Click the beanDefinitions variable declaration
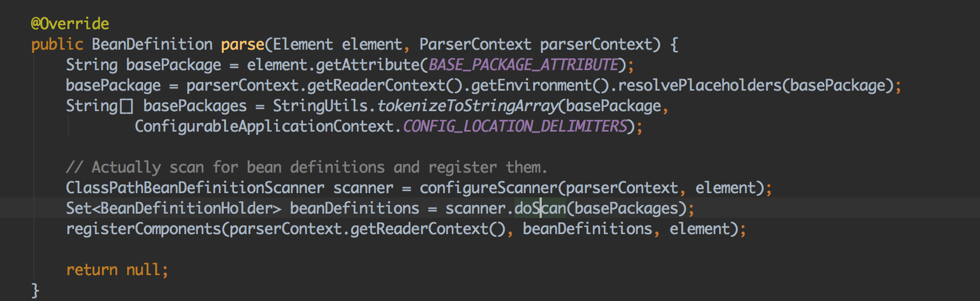 point(355,208)
